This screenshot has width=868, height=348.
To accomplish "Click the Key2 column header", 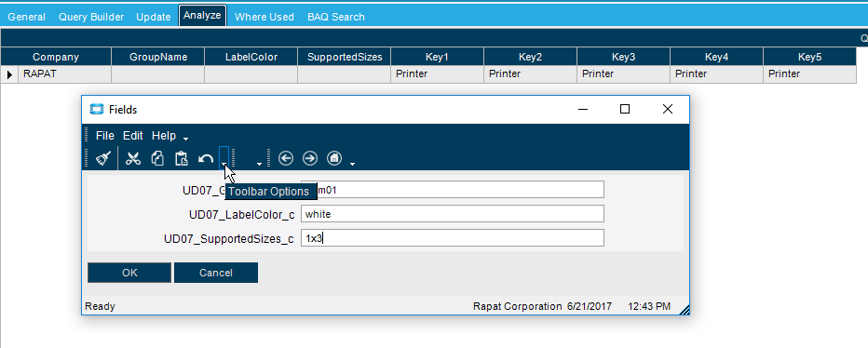I will 530,57.
